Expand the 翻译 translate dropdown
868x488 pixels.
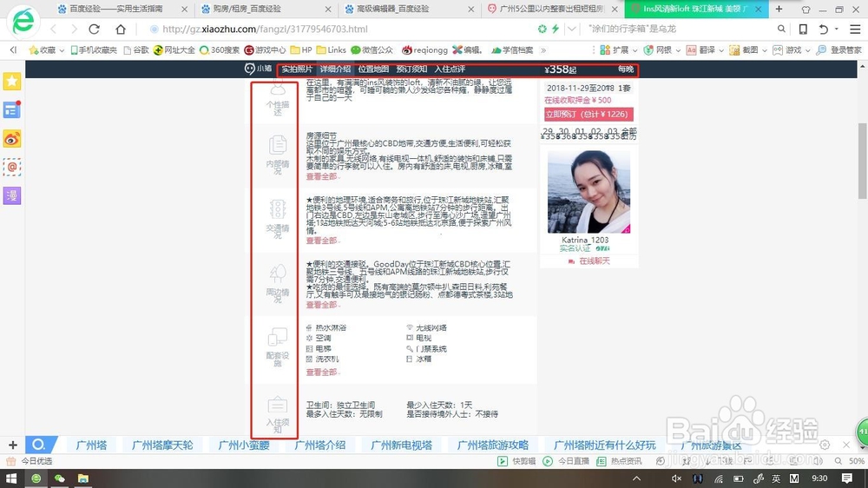(720, 50)
